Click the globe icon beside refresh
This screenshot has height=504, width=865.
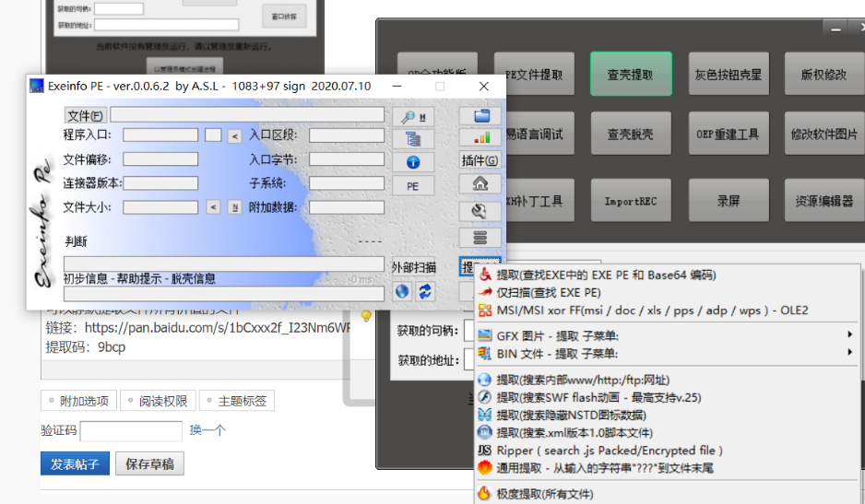402,291
